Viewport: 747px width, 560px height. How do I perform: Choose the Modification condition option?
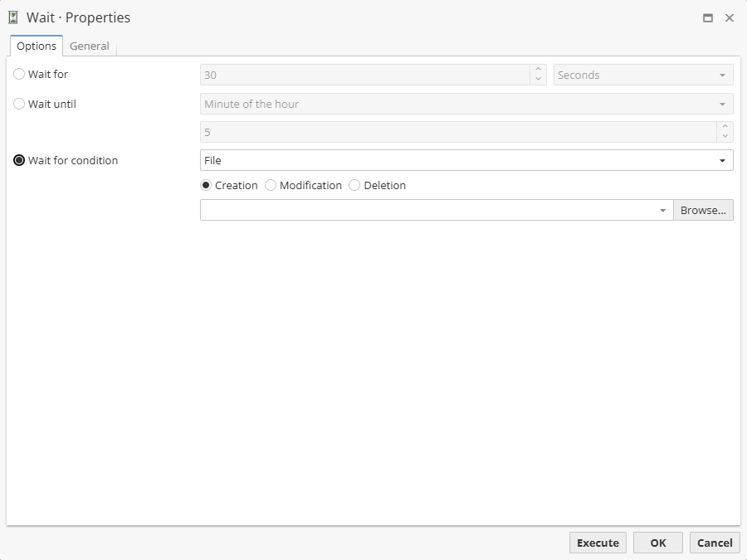[271, 185]
